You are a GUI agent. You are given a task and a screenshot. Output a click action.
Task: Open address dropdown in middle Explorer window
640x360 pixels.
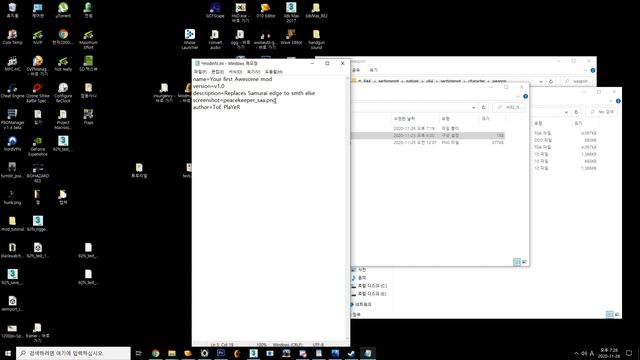[473, 107]
